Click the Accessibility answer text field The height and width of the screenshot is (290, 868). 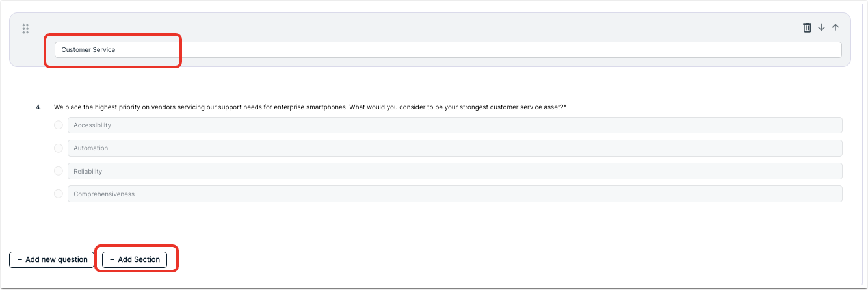[x=455, y=125]
